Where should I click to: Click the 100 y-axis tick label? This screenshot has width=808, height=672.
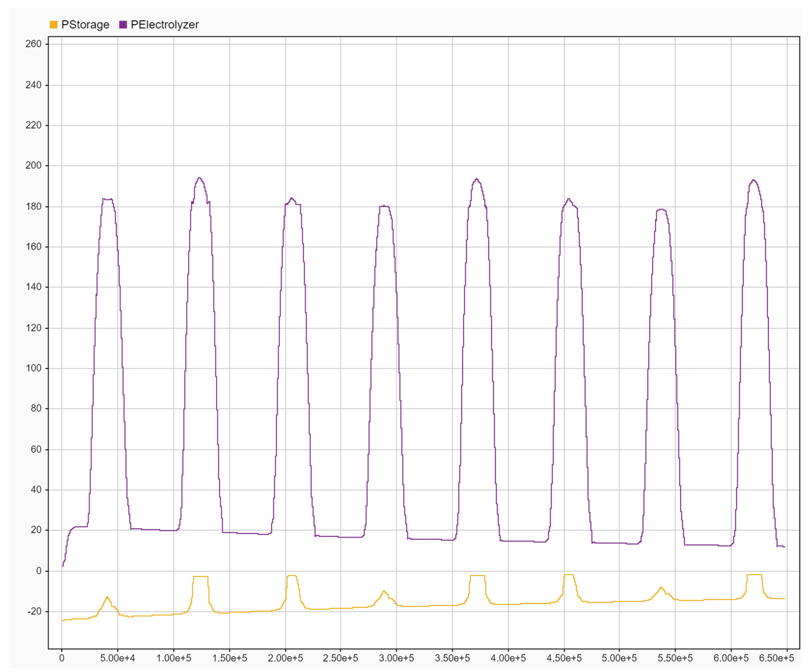[34, 368]
